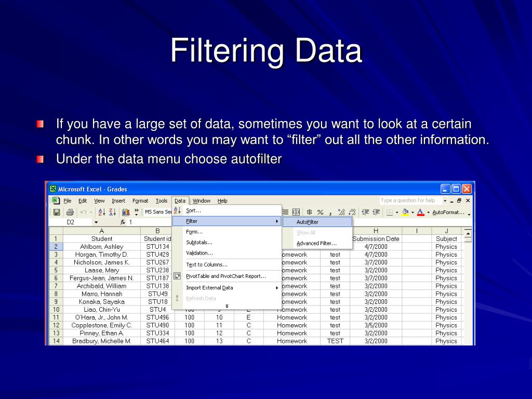Click the 'Submission Date' header cell
Viewport: 532px width, 399px height.
coord(376,239)
